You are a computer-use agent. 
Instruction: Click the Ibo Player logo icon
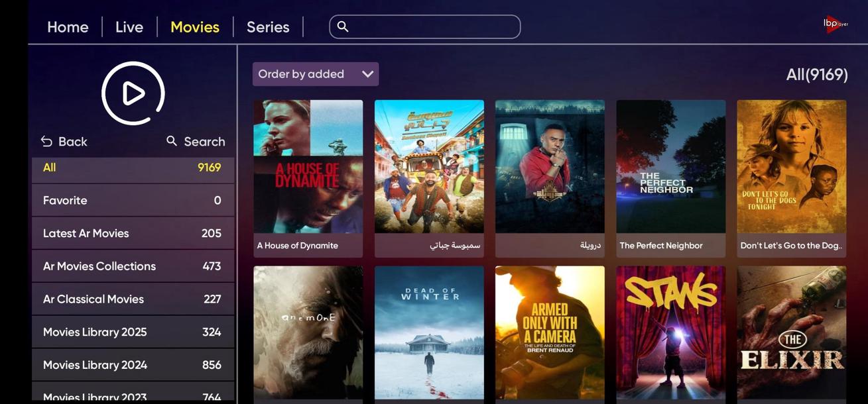click(836, 24)
